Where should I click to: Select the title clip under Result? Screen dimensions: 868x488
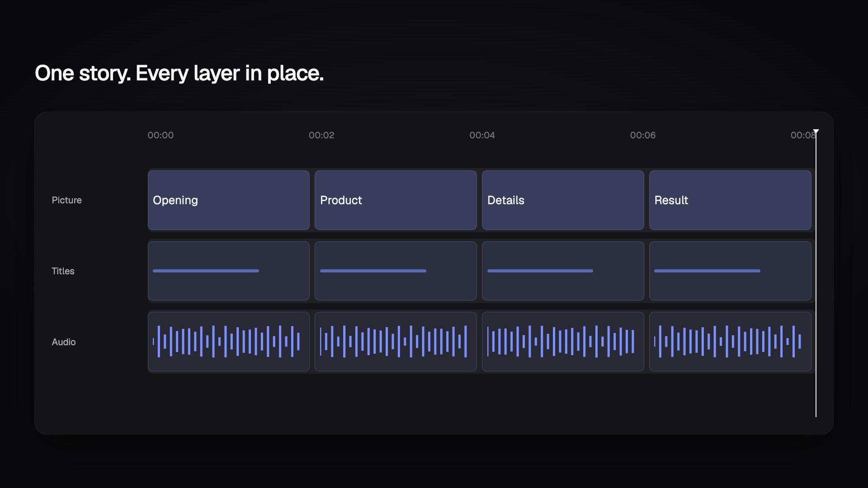730,271
